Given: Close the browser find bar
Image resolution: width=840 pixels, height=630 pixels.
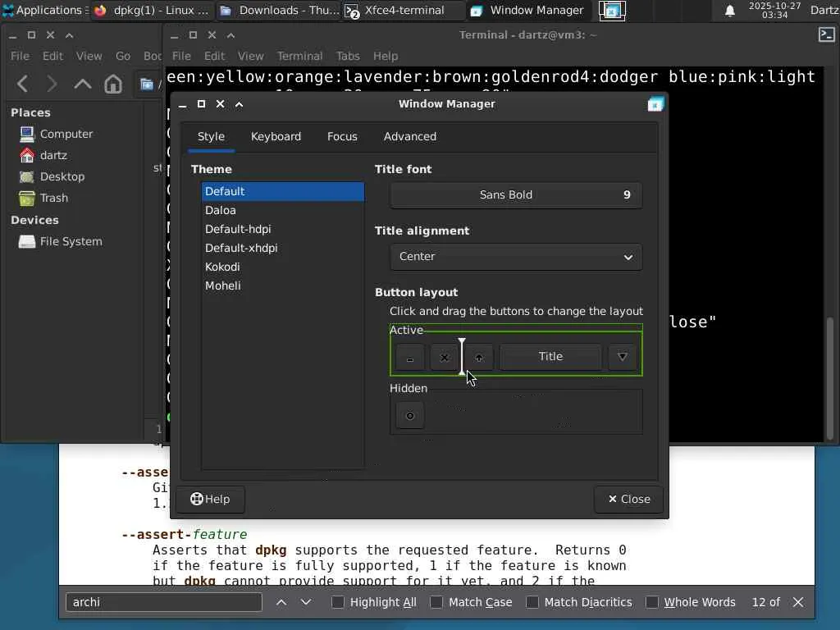Looking at the screenshot, I should coord(798,602).
